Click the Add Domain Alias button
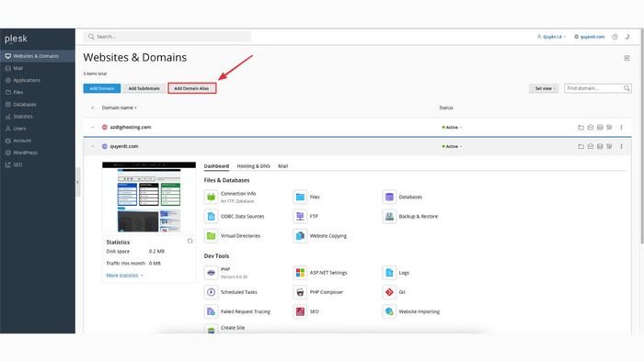 (x=191, y=88)
